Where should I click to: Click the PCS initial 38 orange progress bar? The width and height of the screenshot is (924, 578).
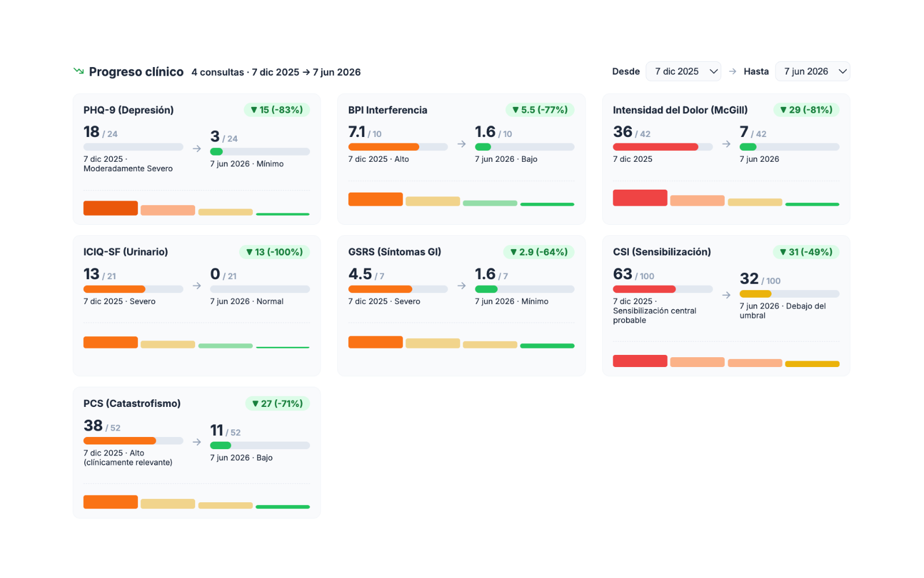coord(133,440)
